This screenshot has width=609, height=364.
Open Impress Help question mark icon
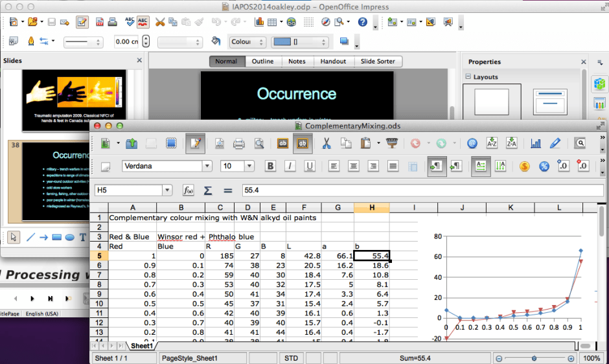pyautogui.click(x=362, y=22)
